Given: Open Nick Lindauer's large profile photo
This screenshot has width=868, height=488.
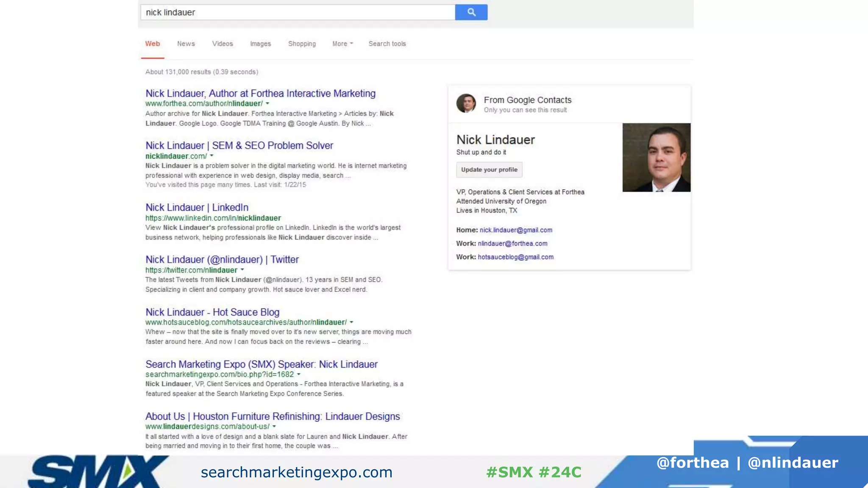Looking at the screenshot, I should click(656, 158).
